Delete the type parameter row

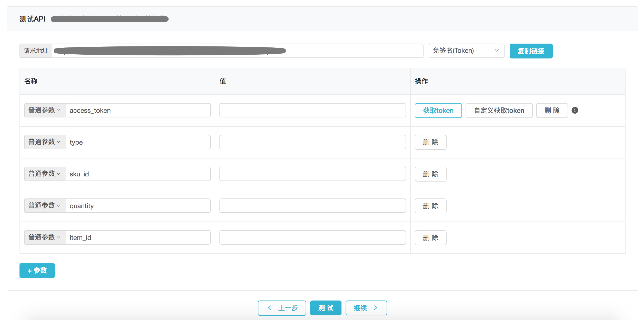(430, 142)
